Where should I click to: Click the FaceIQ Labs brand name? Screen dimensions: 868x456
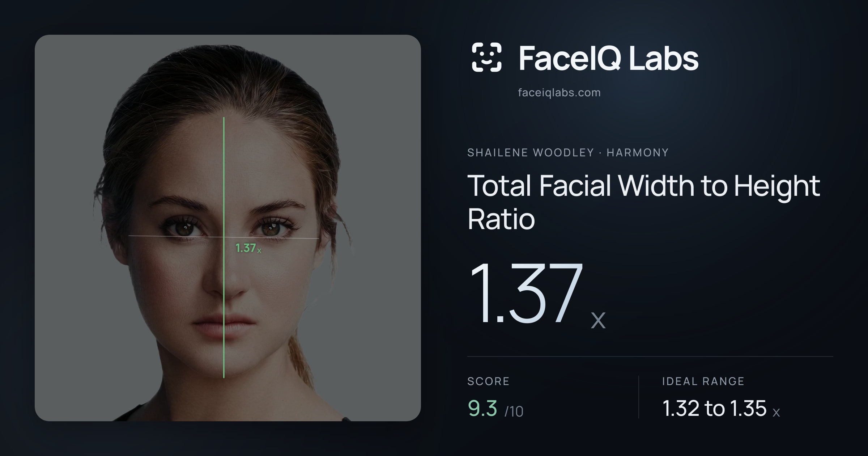tap(608, 58)
